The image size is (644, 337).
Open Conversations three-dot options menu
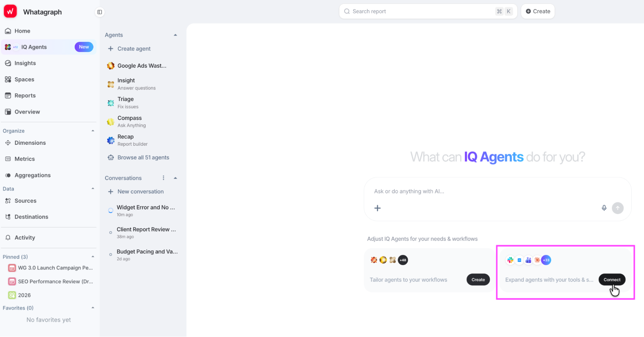pos(163,178)
